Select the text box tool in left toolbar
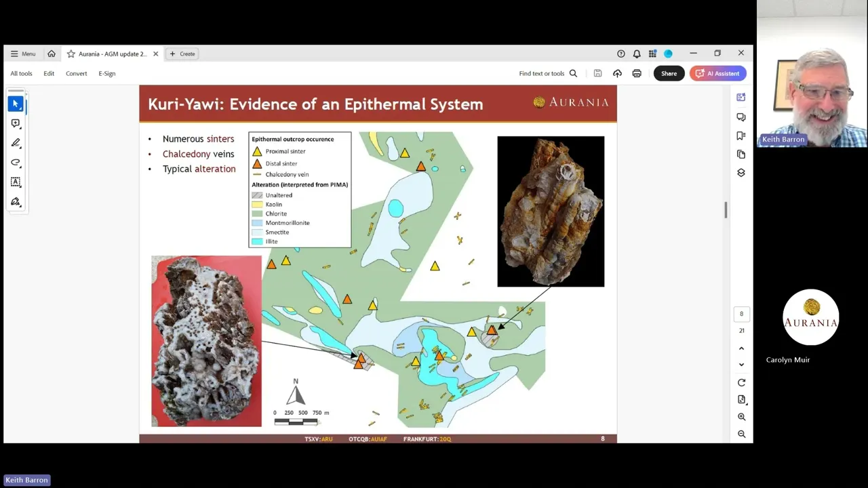This screenshot has width=868, height=488. (16, 182)
